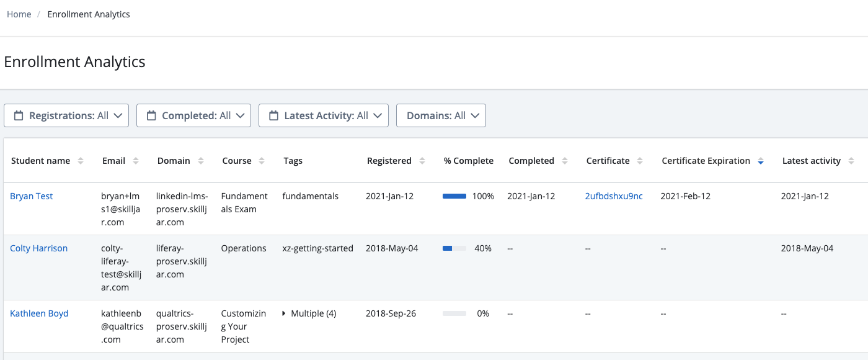Open Colty Harrison student profile
Viewport: 868px width, 360px height.
[x=39, y=248]
